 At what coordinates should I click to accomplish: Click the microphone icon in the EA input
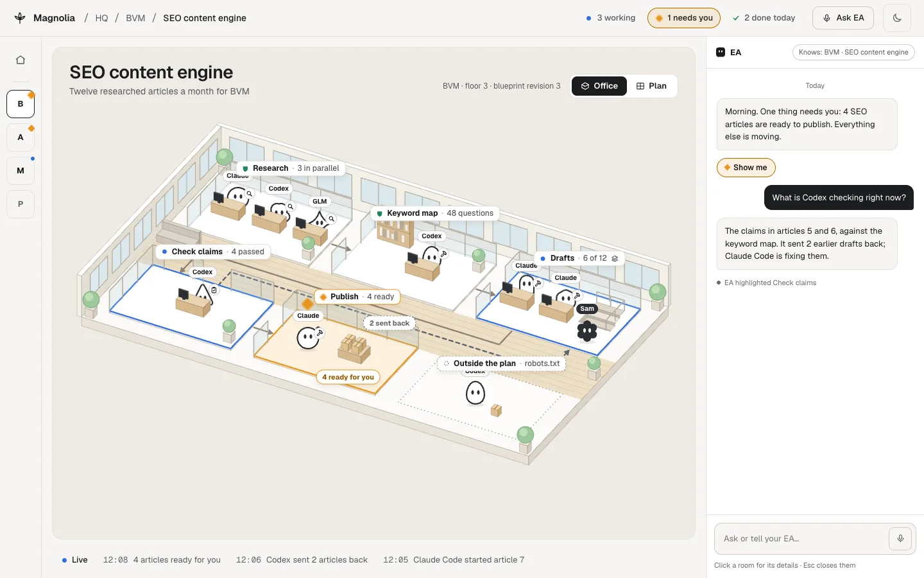tap(900, 539)
